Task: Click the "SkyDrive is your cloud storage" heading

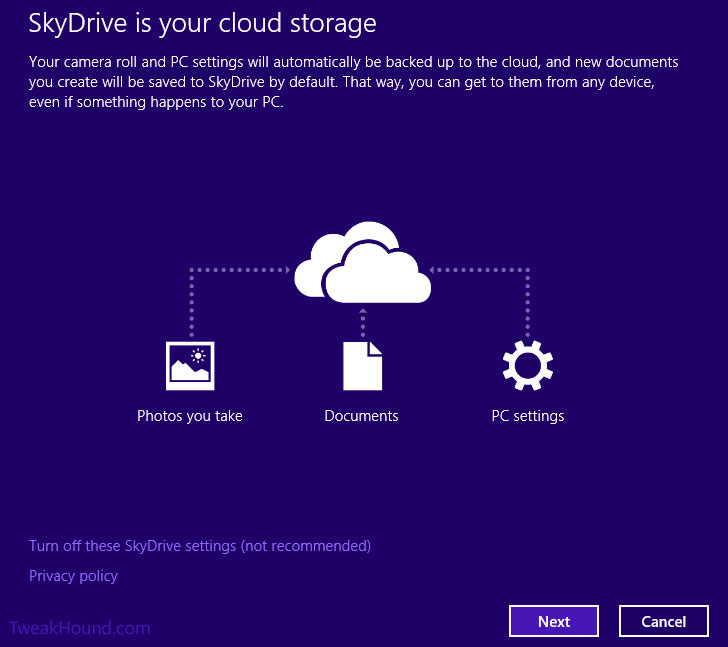Action: (202, 22)
